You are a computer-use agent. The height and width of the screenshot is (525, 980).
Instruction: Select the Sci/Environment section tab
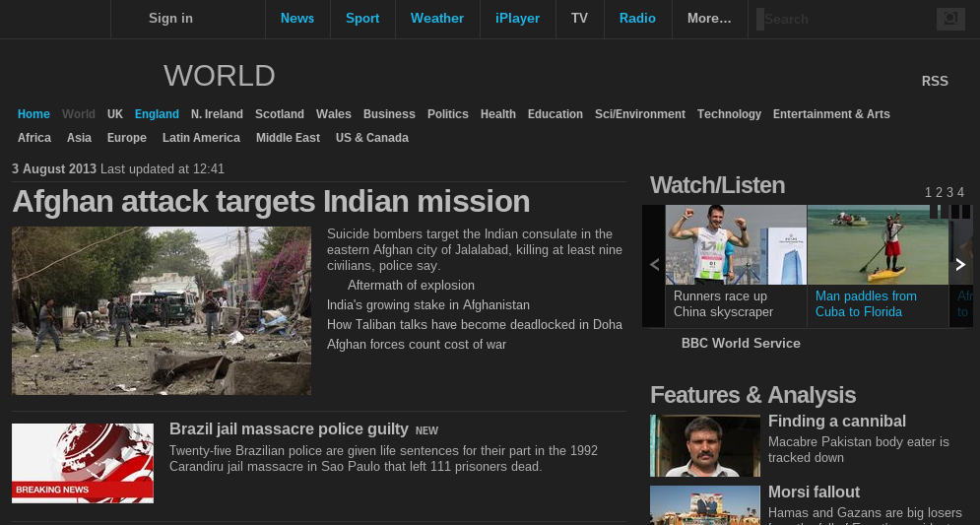(640, 114)
